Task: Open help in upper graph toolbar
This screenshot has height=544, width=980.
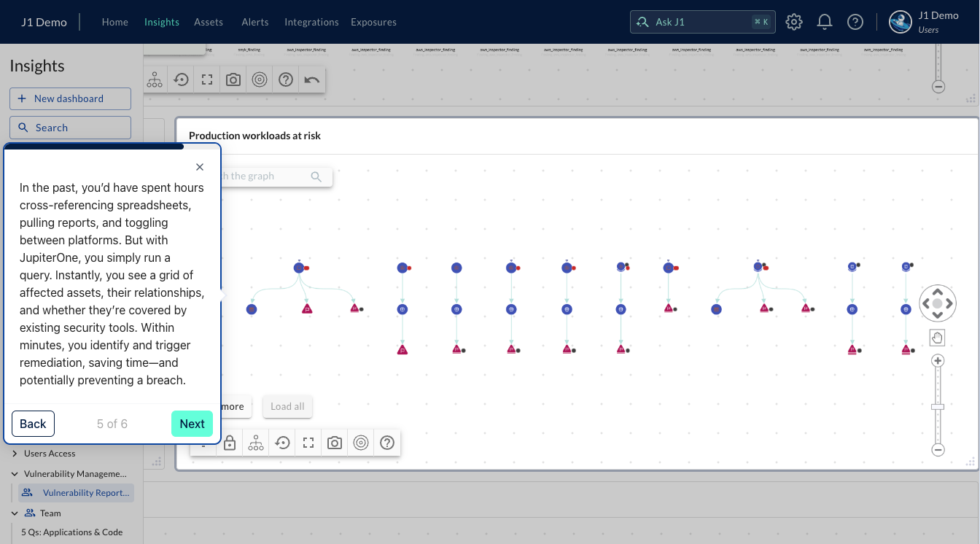Action: [x=286, y=79]
